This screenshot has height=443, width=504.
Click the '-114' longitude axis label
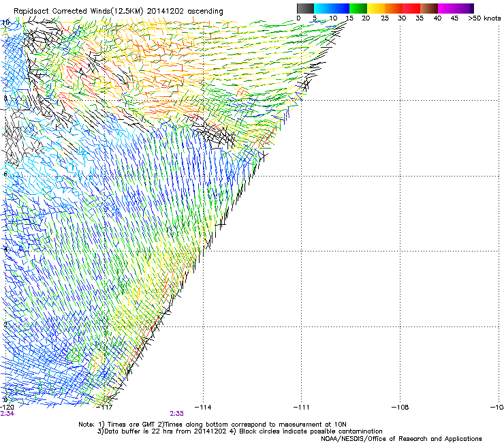pyautogui.click(x=203, y=408)
